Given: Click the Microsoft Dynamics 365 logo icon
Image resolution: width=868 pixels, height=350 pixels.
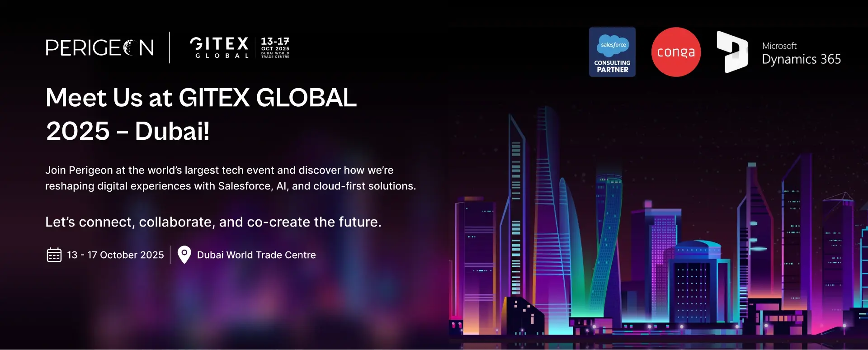Looking at the screenshot, I should coord(732,52).
